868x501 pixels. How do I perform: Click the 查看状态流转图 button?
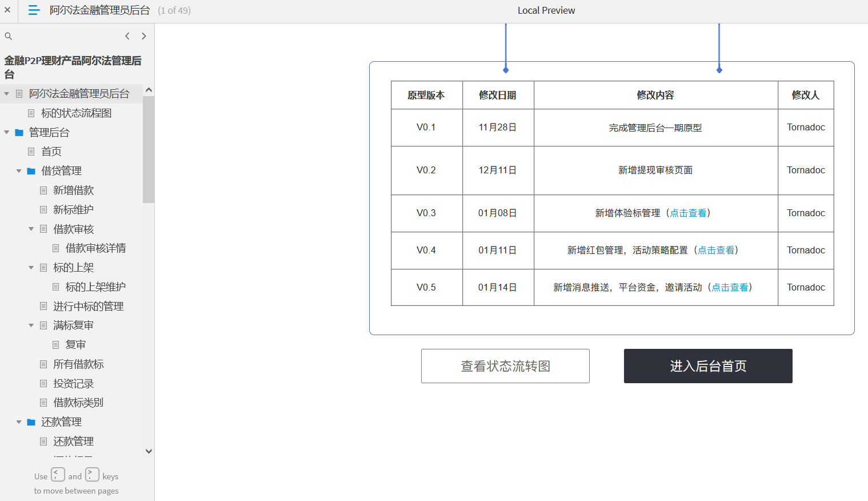pos(505,366)
